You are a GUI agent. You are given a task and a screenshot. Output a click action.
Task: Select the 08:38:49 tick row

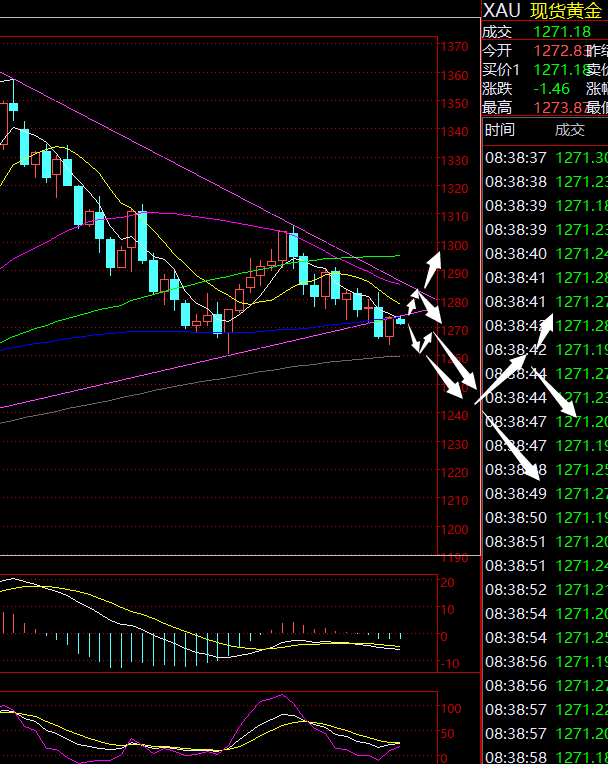coord(546,494)
